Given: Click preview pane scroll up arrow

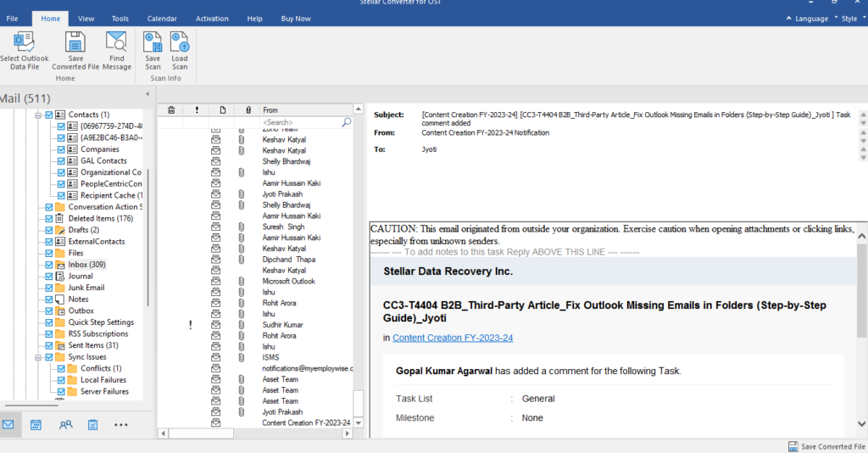Looking at the screenshot, I should click(x=862, y=236).
